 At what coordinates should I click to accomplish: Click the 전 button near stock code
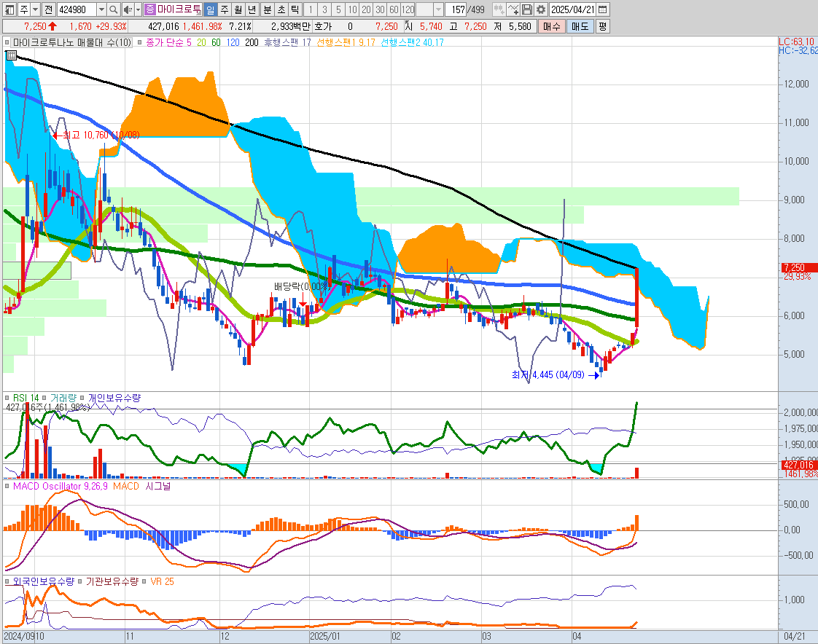(48, 9)
